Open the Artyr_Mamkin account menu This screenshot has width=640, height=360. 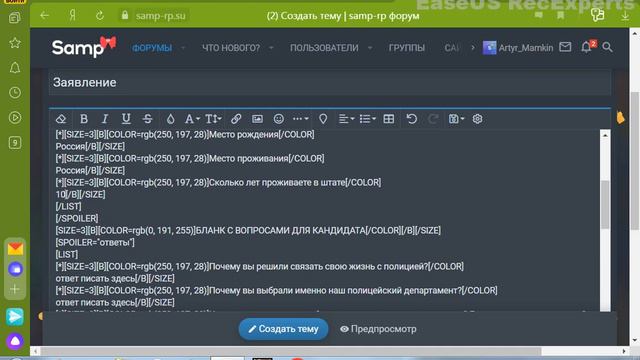[x=518, y=48]
